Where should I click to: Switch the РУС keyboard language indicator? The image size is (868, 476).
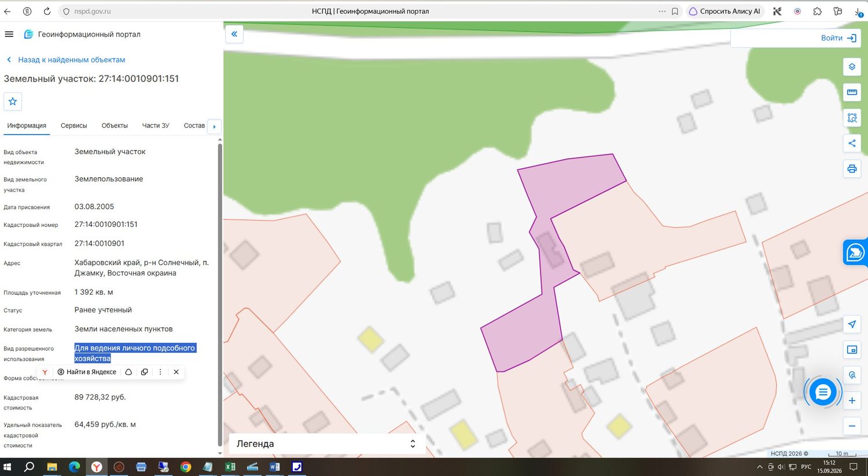(x=806, y=467)
